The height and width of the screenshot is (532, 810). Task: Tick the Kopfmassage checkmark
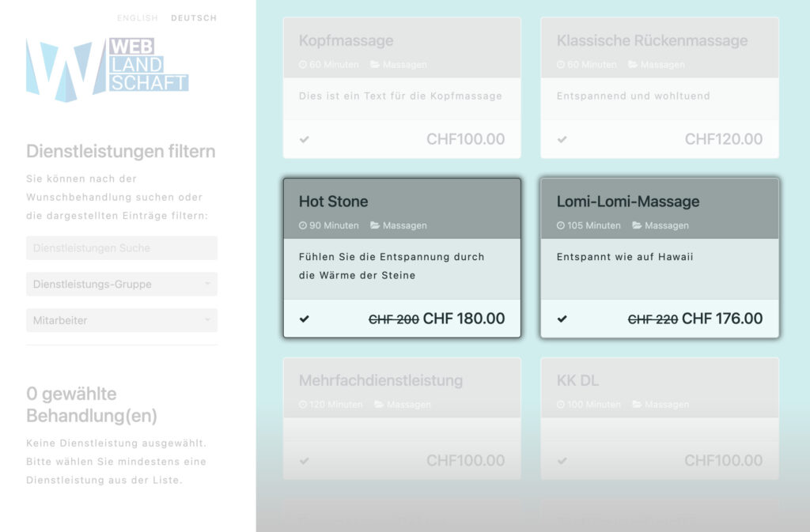click(x=305, y=140)
